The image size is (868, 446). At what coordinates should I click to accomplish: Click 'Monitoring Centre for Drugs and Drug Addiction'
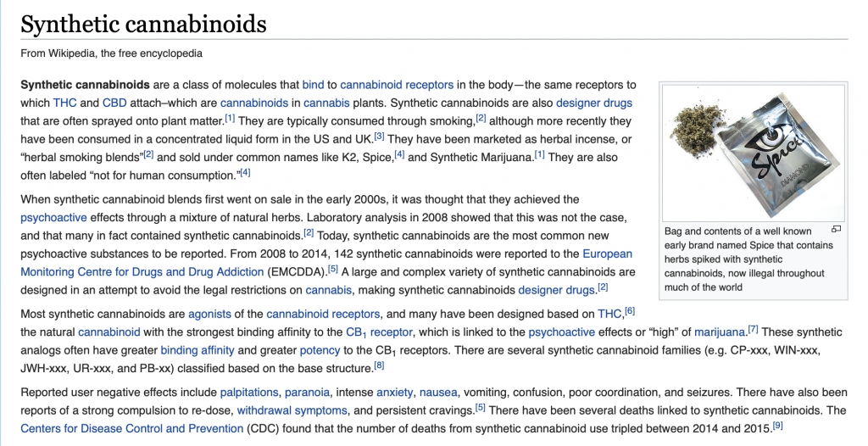(142, 272)
